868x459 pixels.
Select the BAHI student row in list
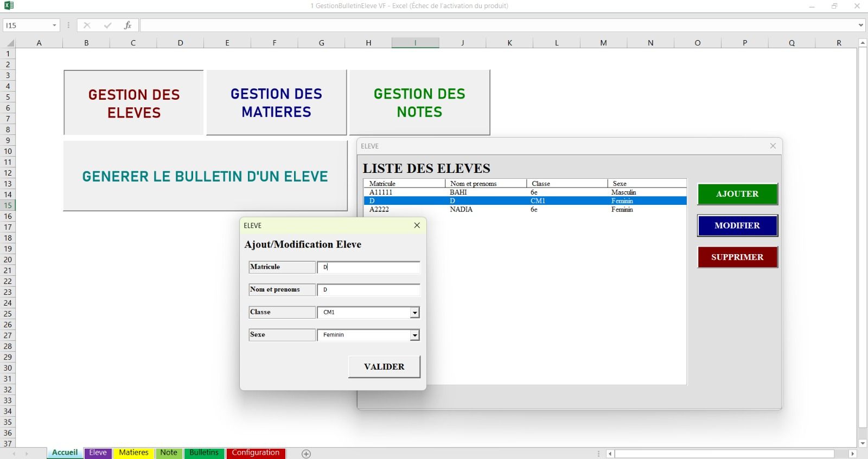tap(525, 192)
